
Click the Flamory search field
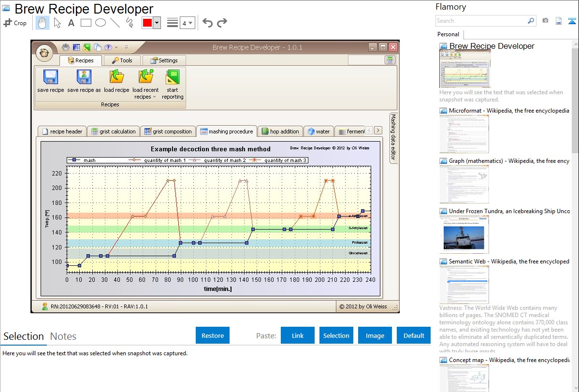click(x=481, y=21)
